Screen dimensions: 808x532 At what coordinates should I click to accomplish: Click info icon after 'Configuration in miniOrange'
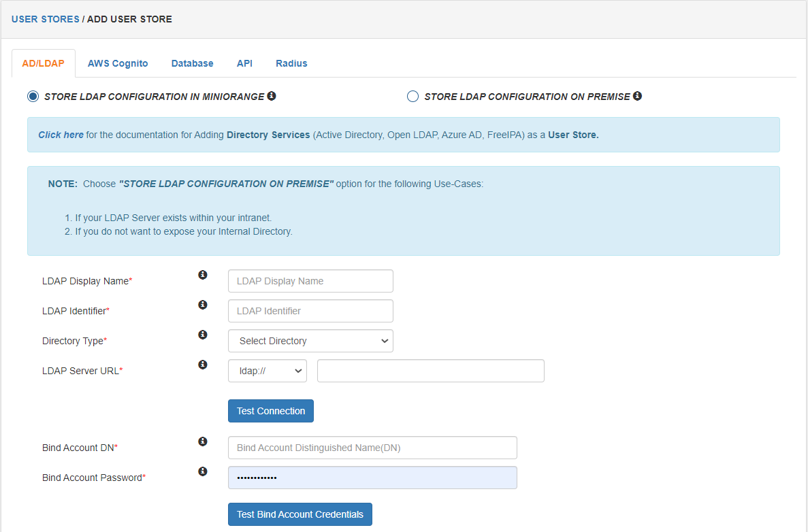272,96
